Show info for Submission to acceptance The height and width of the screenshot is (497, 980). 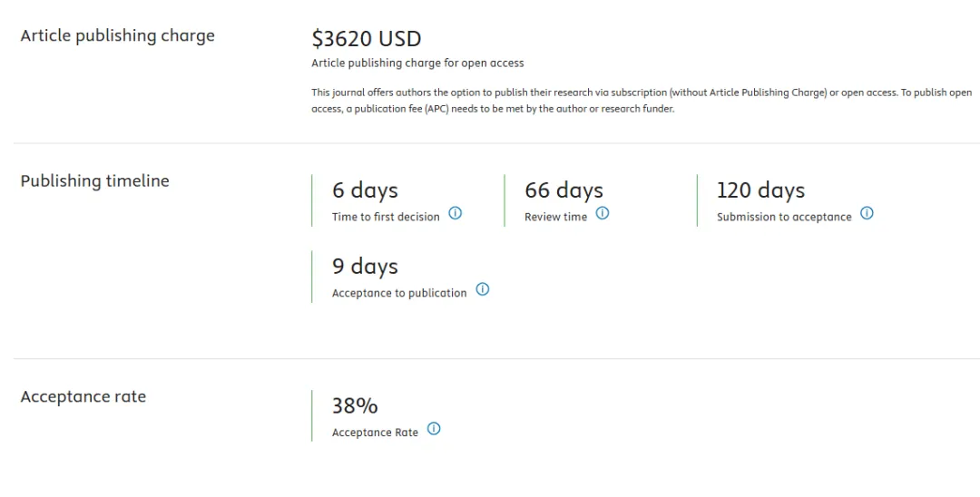tap(867, 213)
